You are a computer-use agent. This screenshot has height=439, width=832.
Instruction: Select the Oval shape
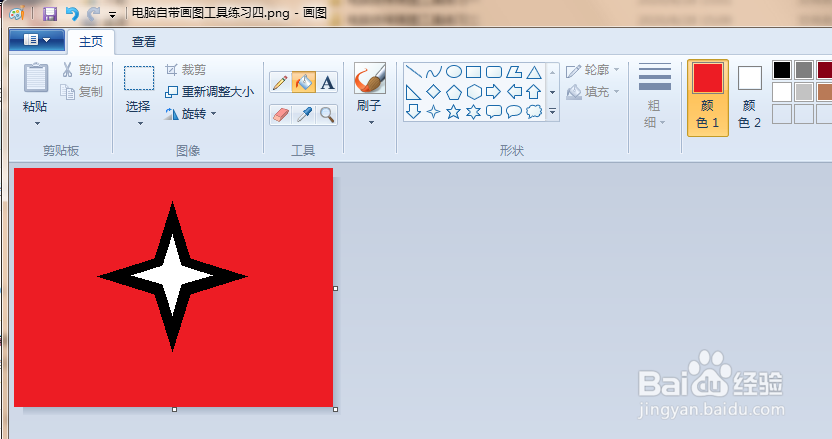coord(454,72)
